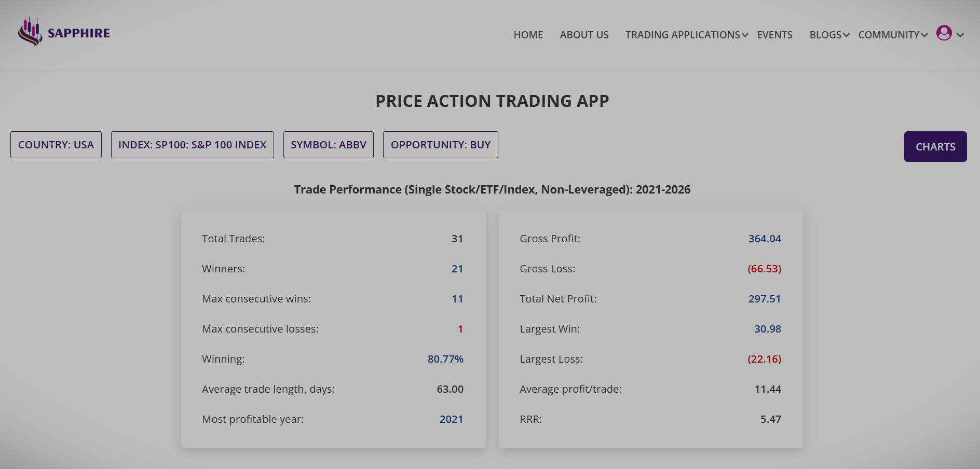This screenshot has width=980, height=469.
Task: Open the About Us page
Action: 584,35
